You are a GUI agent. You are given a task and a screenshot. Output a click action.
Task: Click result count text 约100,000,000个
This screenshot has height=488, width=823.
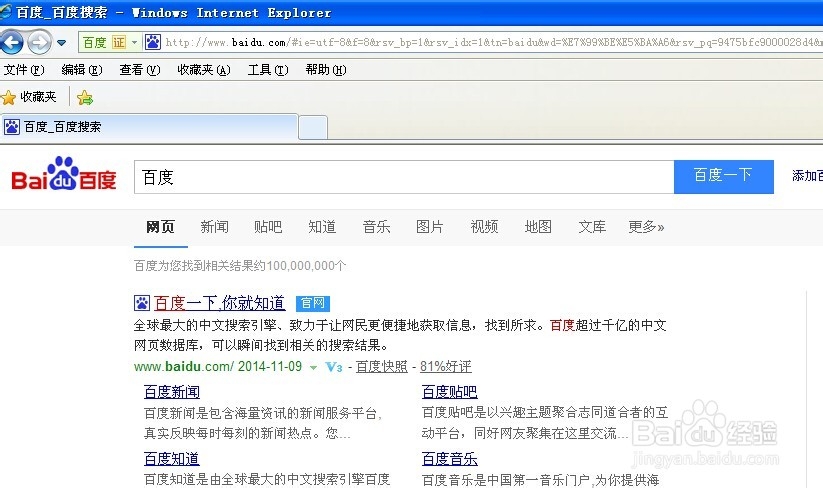pyautogui.click(x=300, y=266)
